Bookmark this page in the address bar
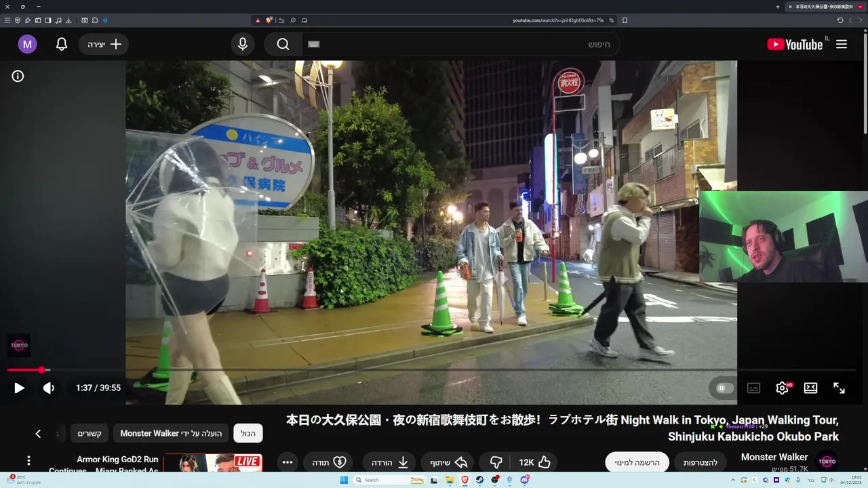Screen dimensions: 868x488 pyautogui.click(x=625, y=20)
